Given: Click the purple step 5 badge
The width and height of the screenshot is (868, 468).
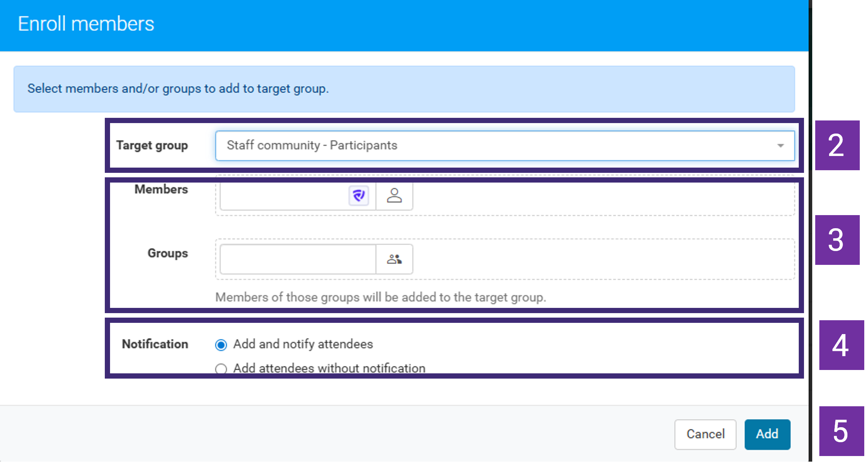Looking at the screenshot, I should click(841, 431).
